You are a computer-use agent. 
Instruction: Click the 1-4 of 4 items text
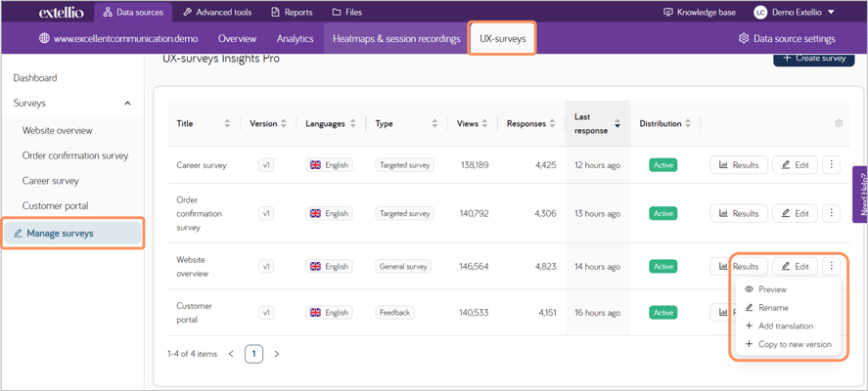pyautogui.click(x=192, y=354)
